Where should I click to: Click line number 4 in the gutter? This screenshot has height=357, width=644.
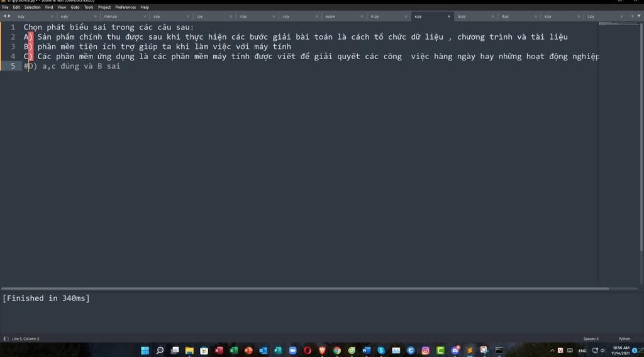13,56
